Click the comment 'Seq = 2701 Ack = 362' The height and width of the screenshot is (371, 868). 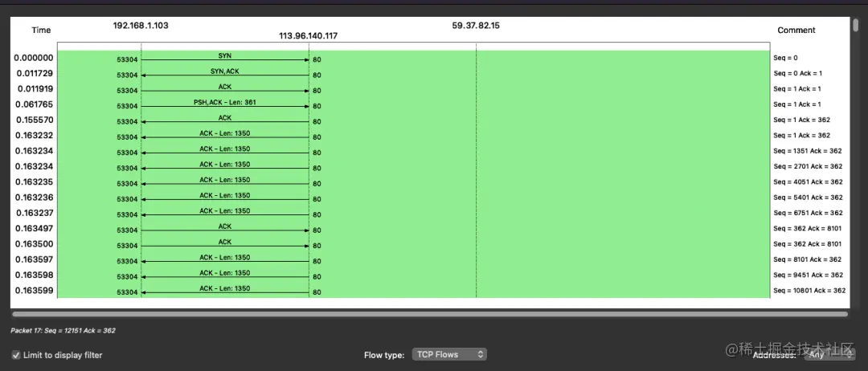(808, 166)
